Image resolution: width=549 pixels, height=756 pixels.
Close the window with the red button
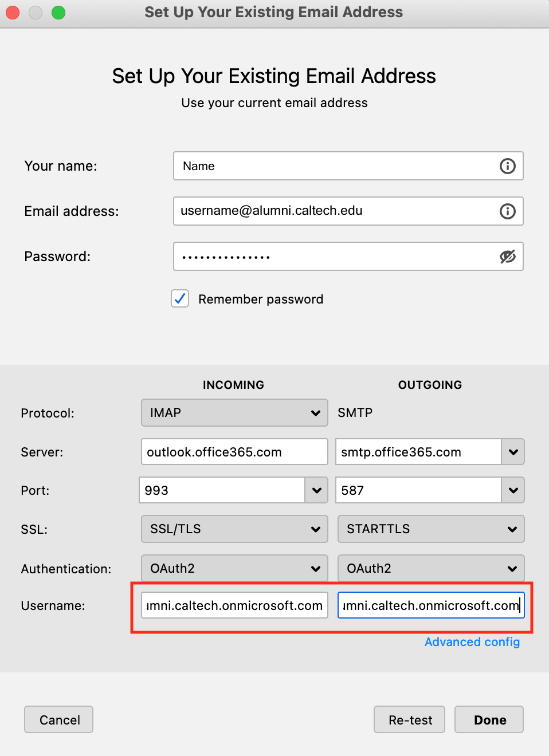[13, 13]
